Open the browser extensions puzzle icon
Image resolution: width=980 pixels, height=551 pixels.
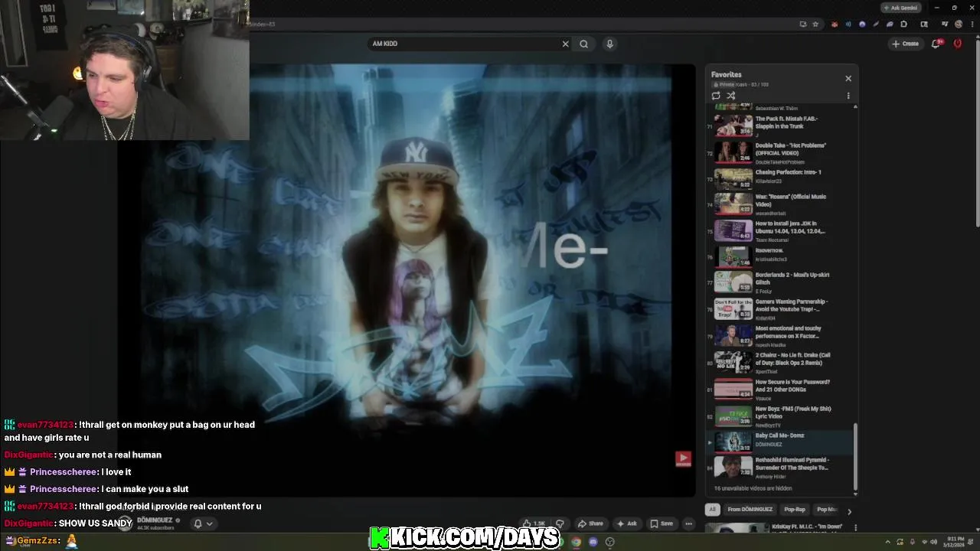903,24
